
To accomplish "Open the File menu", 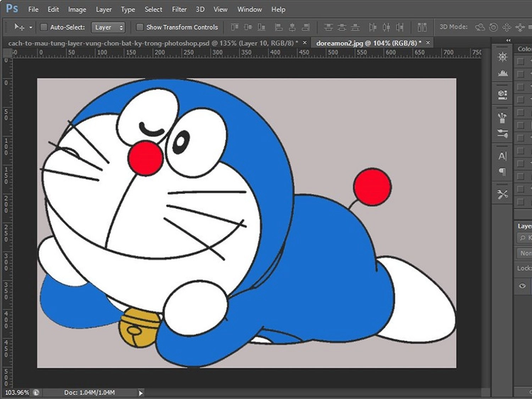I will (x=33, y=9).
